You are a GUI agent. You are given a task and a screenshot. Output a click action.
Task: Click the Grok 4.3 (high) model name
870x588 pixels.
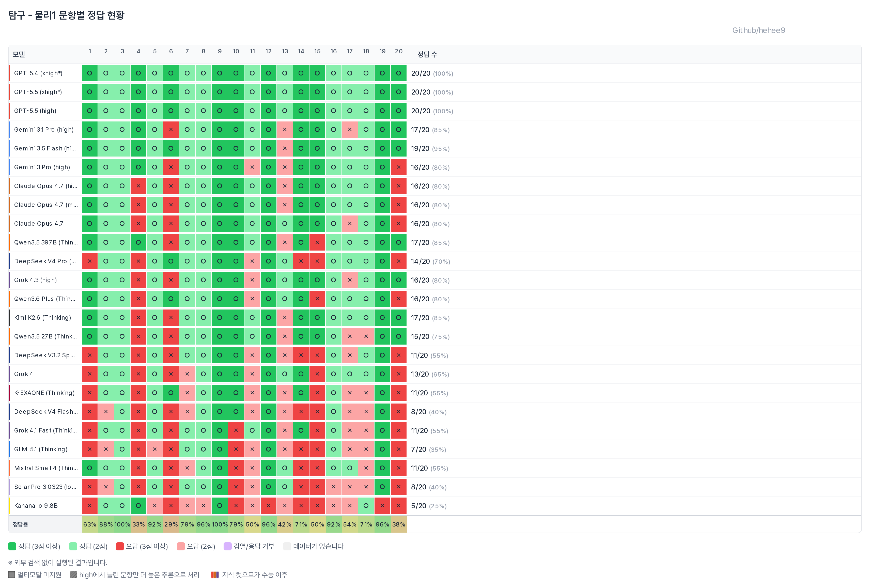click(36, 280)
